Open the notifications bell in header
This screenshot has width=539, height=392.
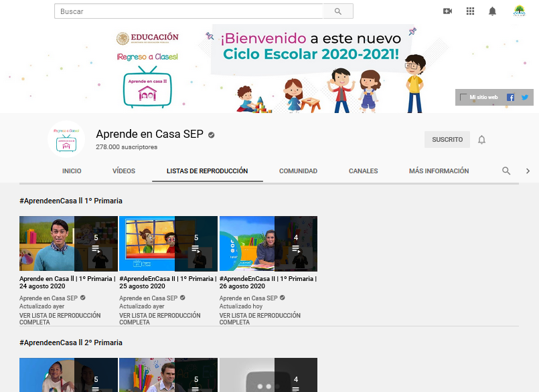coord(492,11)
